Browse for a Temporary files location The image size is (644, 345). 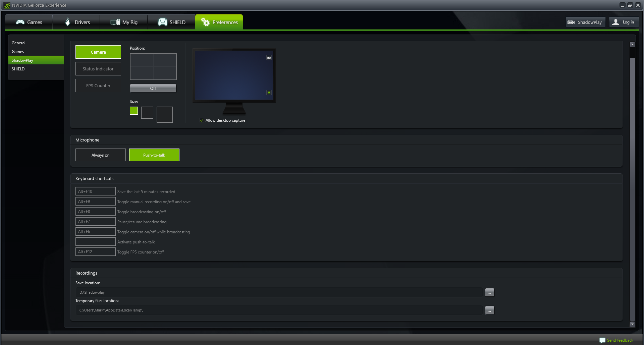490,310
